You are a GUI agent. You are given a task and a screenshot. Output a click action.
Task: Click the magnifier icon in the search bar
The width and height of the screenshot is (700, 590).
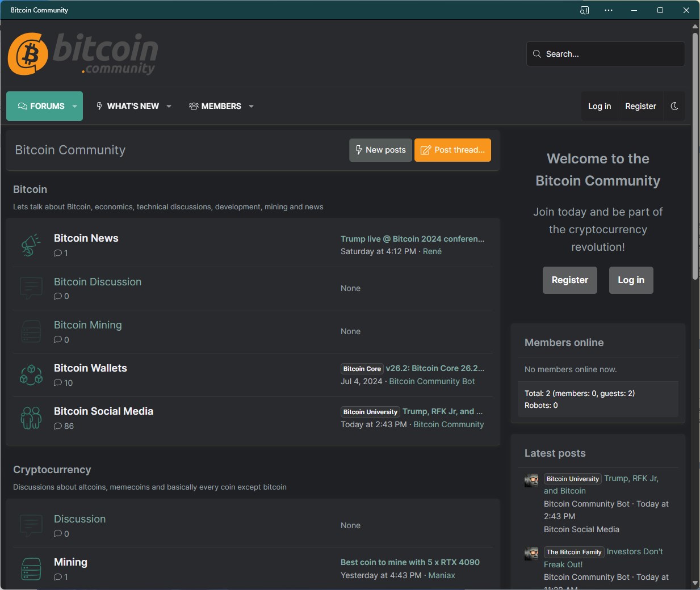click(x=537, y=54)
